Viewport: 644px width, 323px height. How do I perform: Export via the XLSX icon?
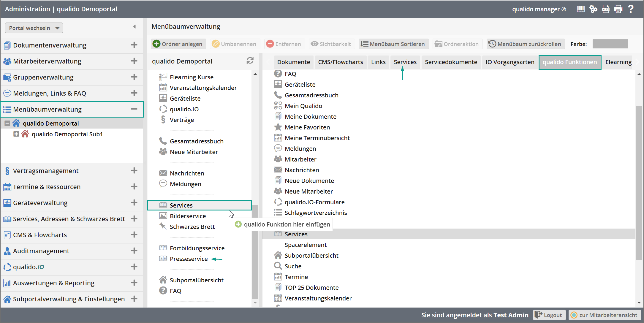606,9
